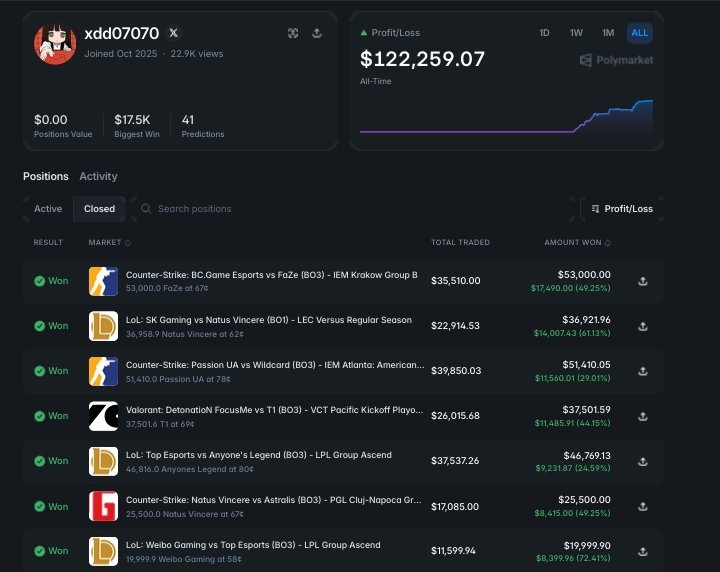Switch to the Activity tab
720x572 pixels.
coord(98,176)
